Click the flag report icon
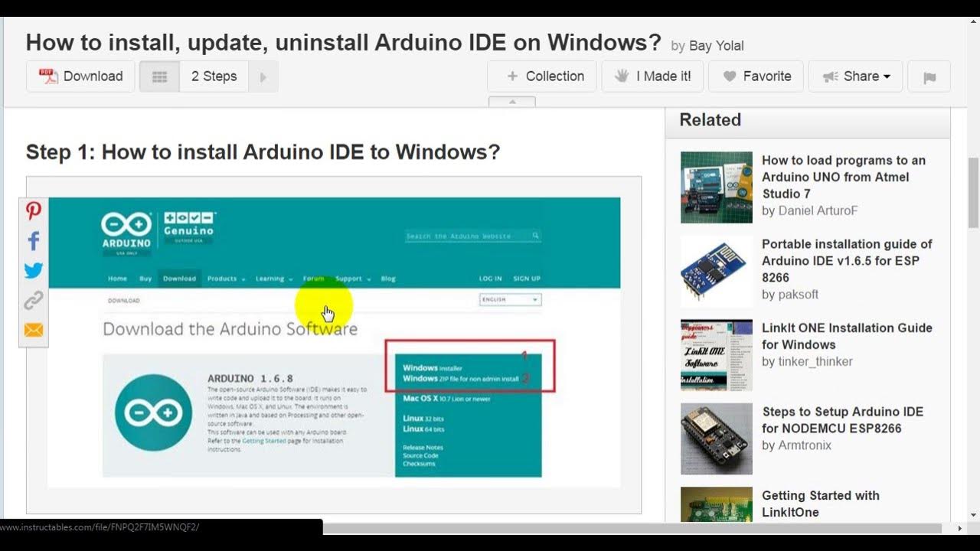This screenshot has width=980, height=551. coord(929,77)
